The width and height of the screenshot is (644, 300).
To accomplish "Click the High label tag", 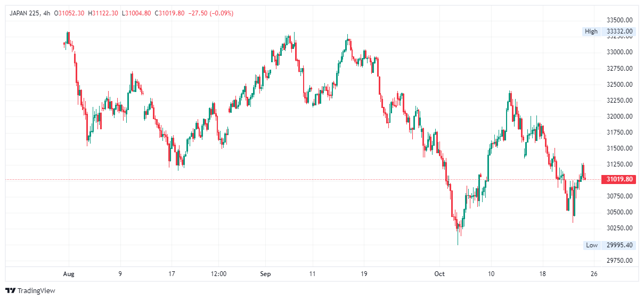I will [x=591, y=31].
